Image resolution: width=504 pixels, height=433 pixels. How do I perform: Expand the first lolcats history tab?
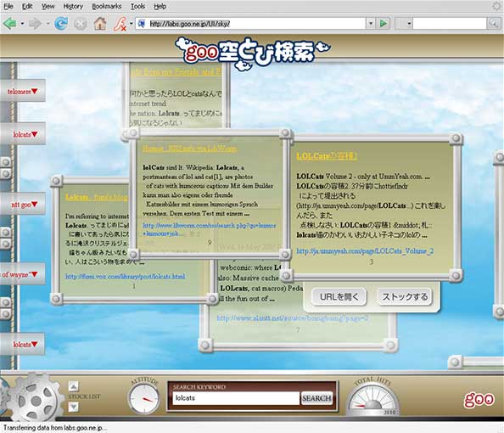pyautogui.click(x=23, y=134)
